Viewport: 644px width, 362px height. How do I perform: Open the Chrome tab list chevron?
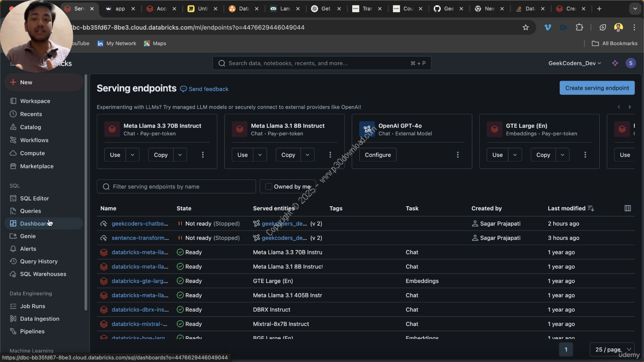tap(635, 9)
